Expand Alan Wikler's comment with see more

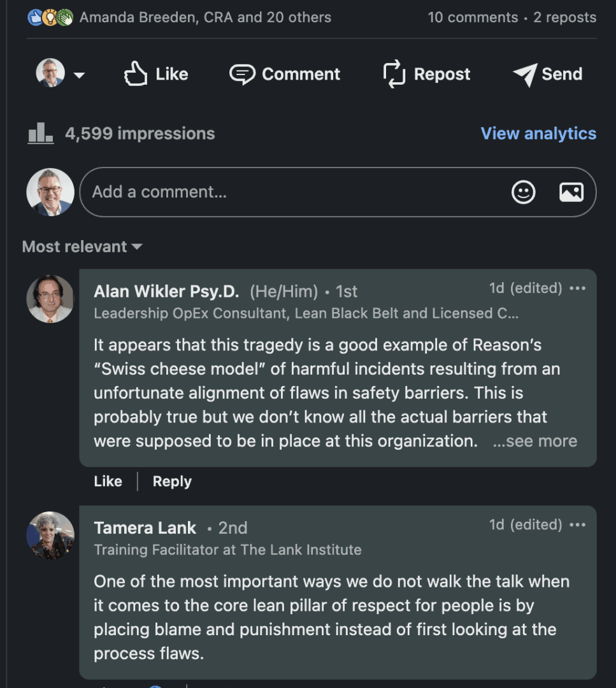tap(535, 441)
